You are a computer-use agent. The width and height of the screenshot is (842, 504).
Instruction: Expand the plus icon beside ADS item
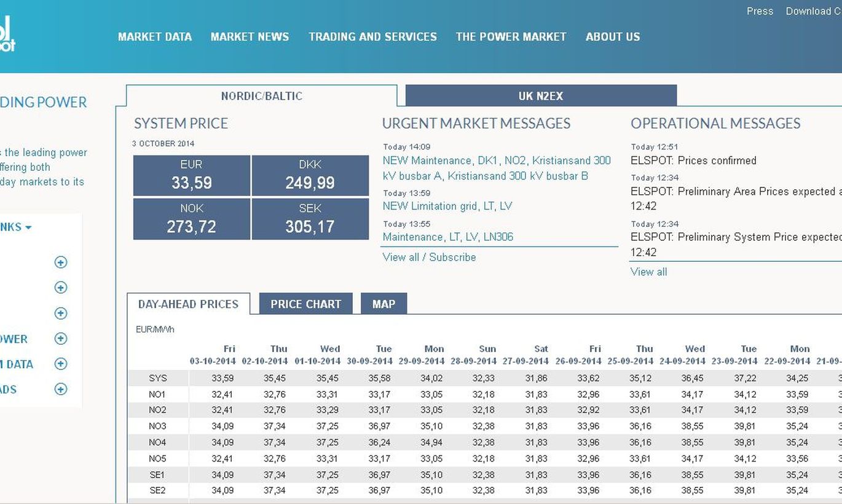(60, 389)
